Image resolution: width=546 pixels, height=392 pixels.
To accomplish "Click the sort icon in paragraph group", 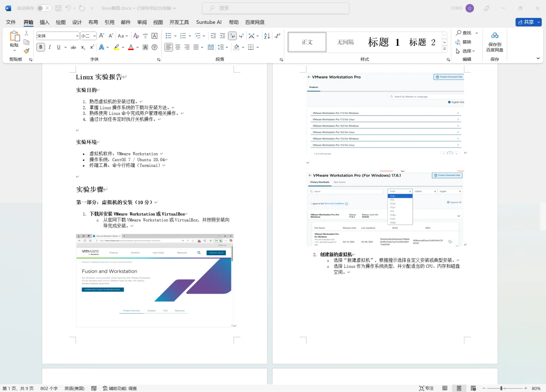I will [266, 36].
